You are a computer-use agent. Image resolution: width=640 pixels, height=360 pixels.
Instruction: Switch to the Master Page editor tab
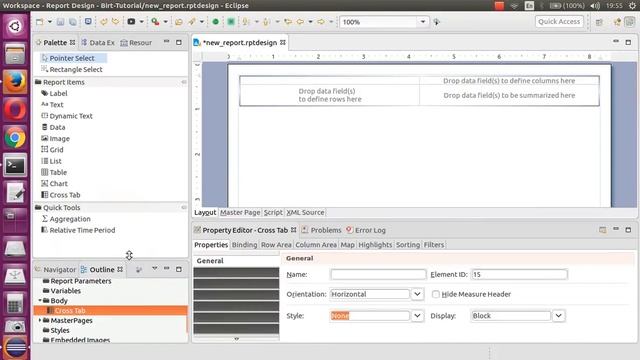pyautogui.click(x=240, y=213)
